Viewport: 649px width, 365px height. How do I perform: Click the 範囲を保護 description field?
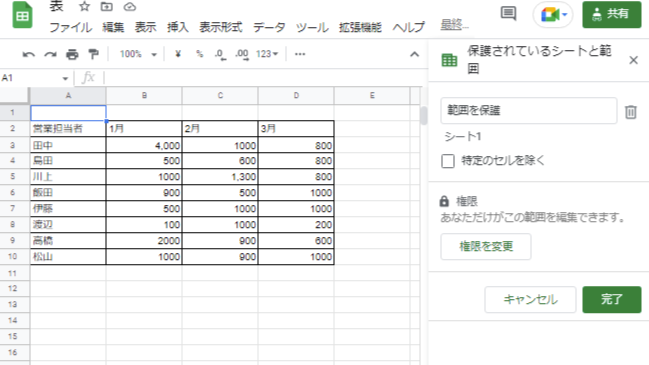coord(529,110)
